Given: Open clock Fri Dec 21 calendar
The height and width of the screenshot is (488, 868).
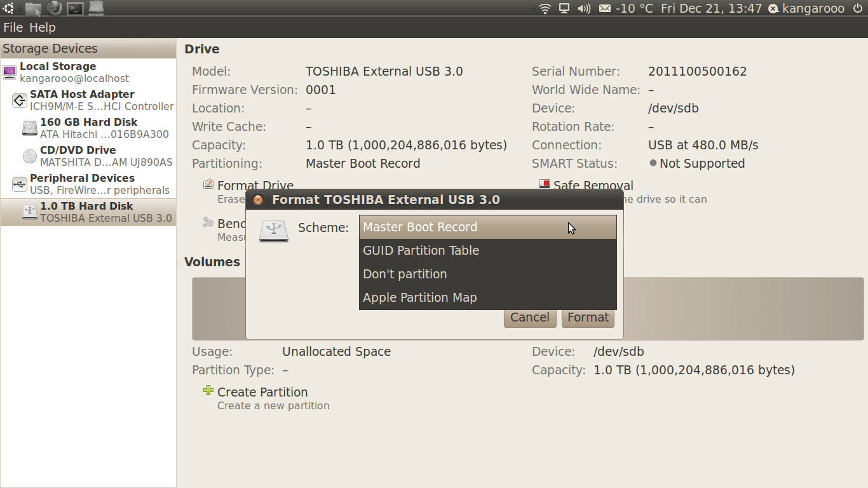Looking at the screenshot, I should 711,8.
